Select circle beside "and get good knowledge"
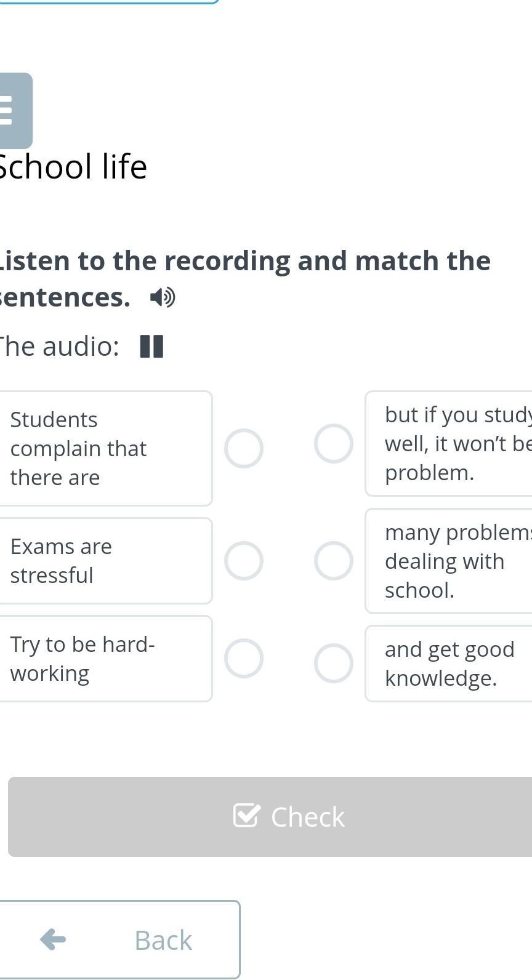The height and width of the screenshot is (980, 532). pos(334,663)
